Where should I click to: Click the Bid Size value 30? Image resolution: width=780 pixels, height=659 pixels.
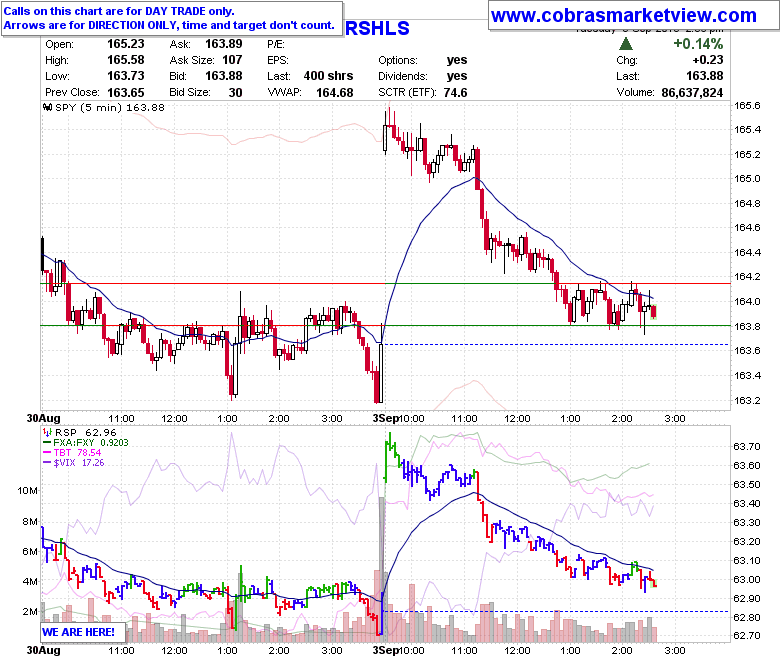click(235, 93)
